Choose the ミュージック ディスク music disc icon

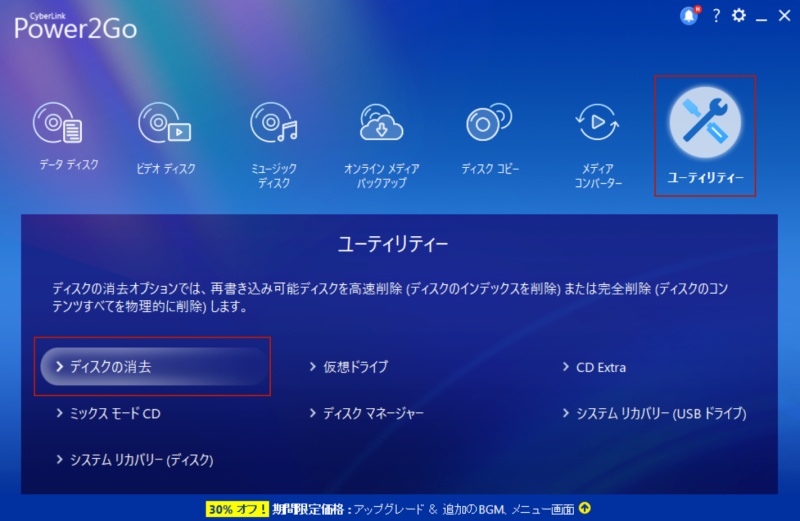pos(274,123)
